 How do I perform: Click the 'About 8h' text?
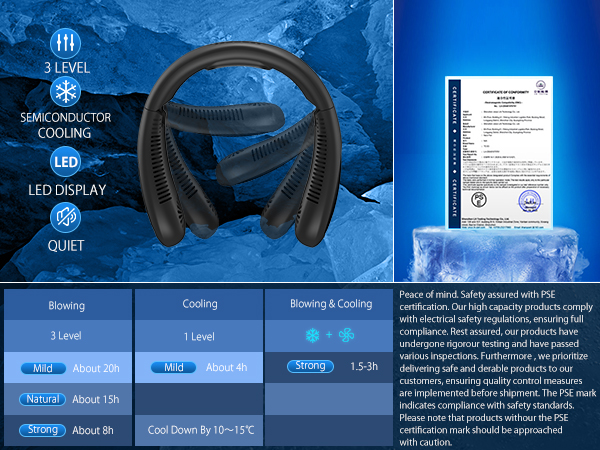(x=93, y=430)
